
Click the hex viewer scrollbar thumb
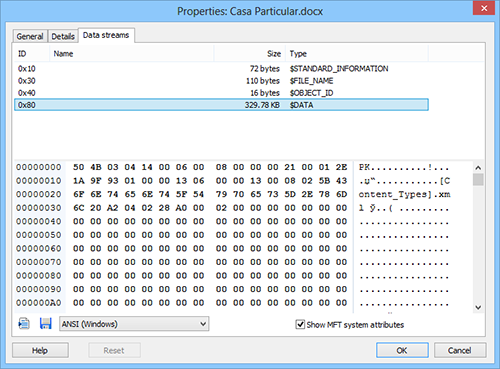coord(478,180)
